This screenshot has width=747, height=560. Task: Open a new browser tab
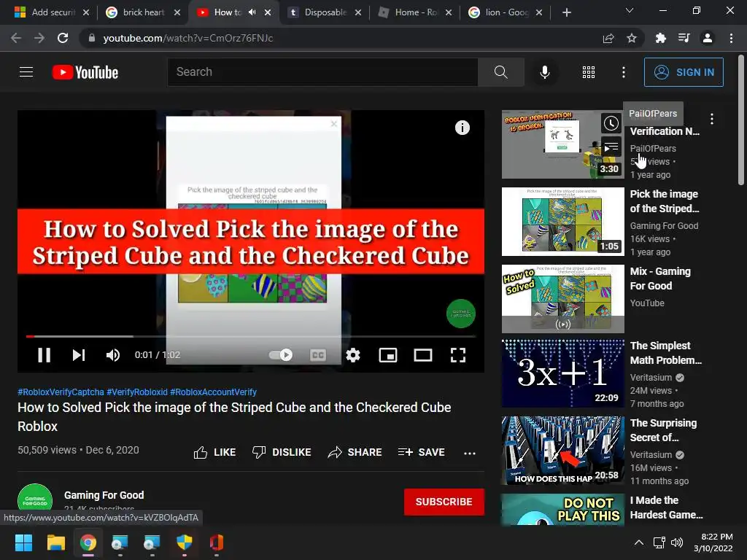(566, 12)
